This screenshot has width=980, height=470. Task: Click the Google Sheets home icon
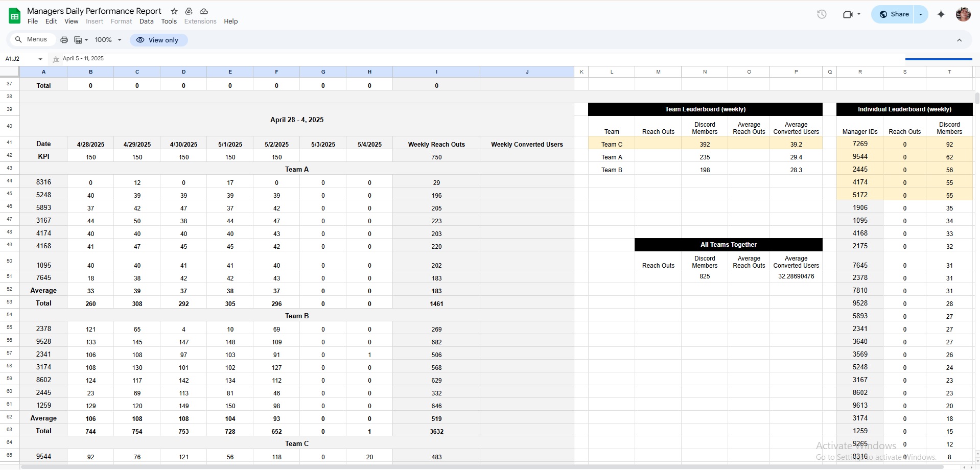[x=15, y=16]
